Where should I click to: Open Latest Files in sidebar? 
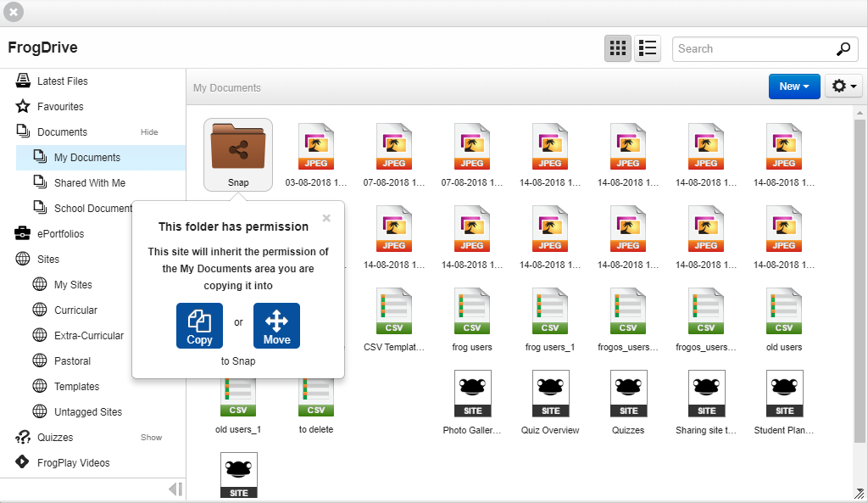coord(62,81)
